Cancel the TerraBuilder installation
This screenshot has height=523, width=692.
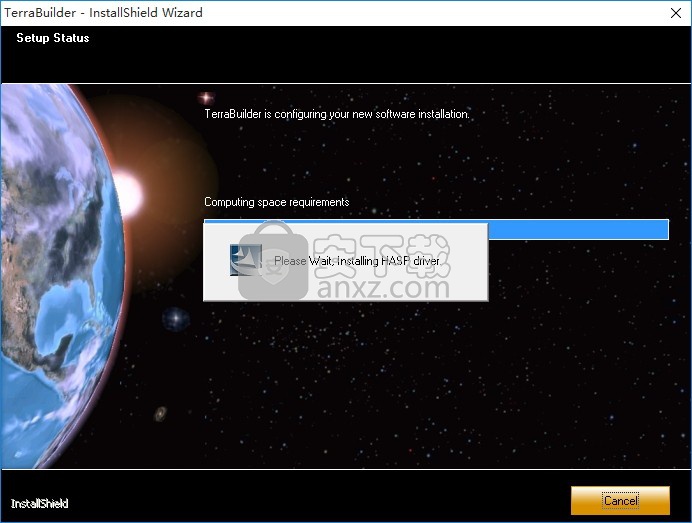[620, 500]
